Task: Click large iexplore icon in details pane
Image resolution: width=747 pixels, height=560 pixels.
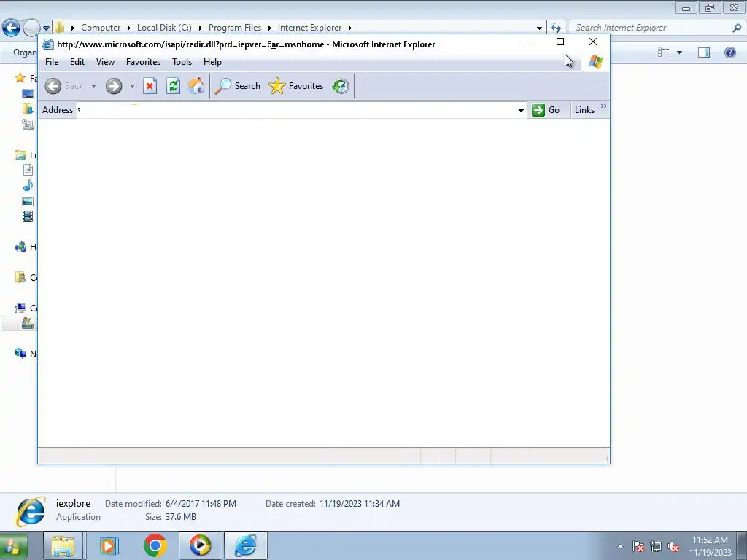Action: 31,511
